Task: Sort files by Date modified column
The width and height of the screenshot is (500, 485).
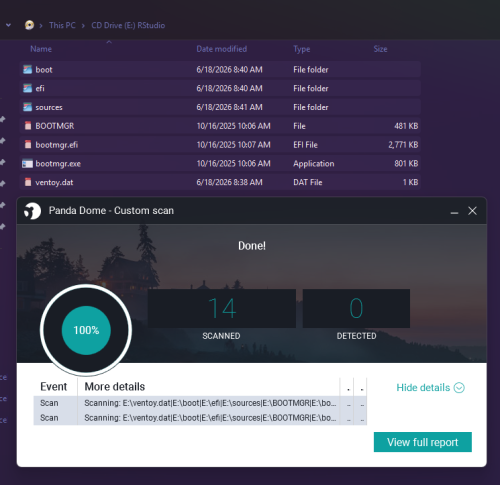Action: click(222, 49)
